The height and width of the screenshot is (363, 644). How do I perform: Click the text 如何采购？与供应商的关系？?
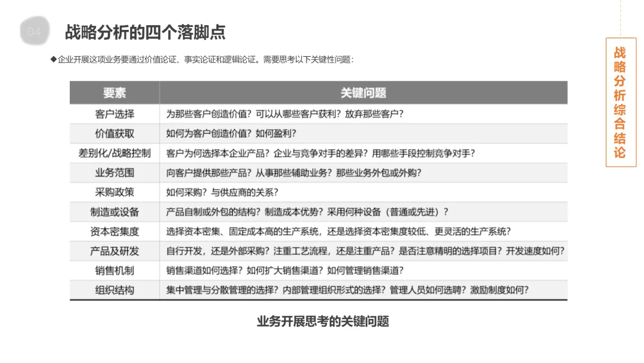coord(222,192)
